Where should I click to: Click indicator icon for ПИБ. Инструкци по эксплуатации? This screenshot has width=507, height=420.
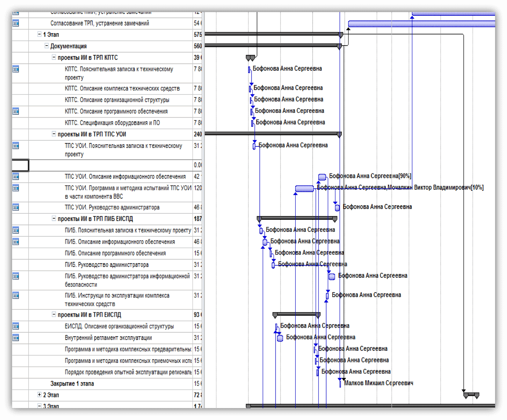15,296
